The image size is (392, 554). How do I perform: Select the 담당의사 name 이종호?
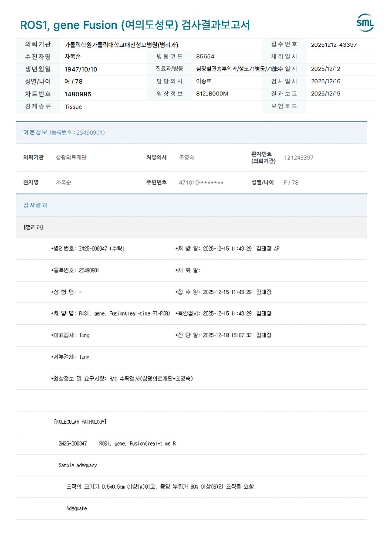(x=204, y=82)
